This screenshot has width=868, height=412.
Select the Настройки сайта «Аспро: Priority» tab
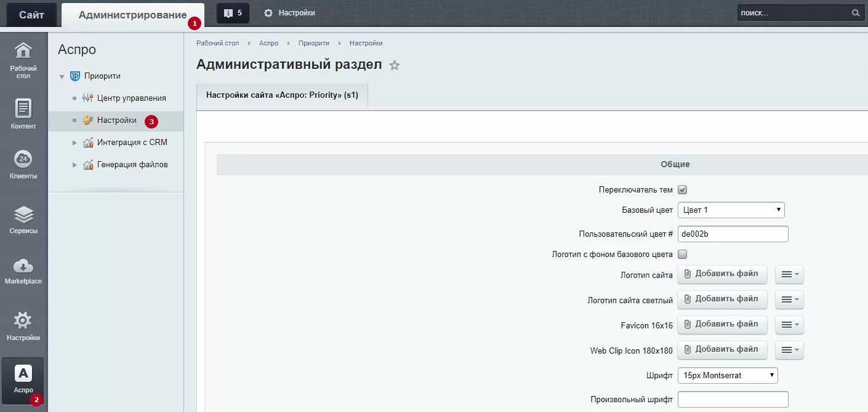[x=282, y=95]
